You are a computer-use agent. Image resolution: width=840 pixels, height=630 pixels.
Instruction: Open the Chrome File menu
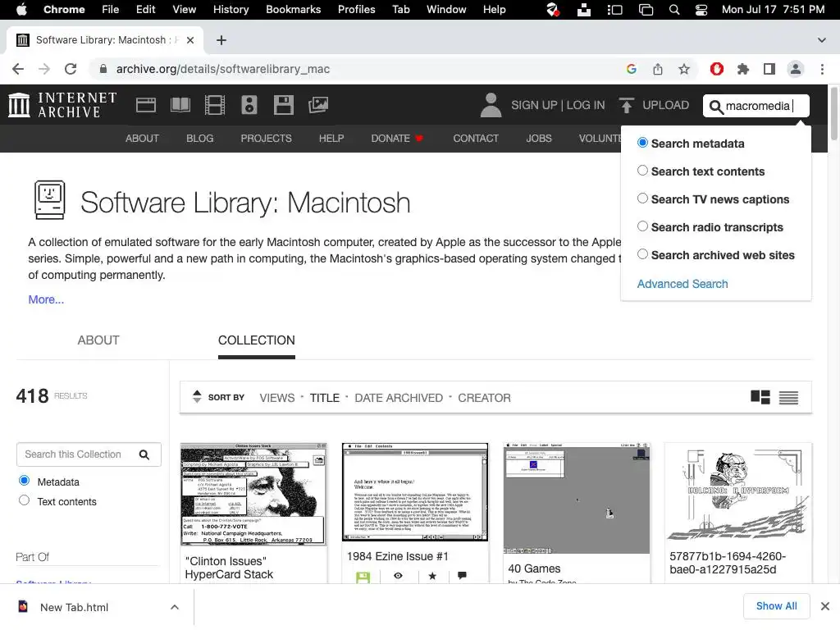[x=111, y=10]
